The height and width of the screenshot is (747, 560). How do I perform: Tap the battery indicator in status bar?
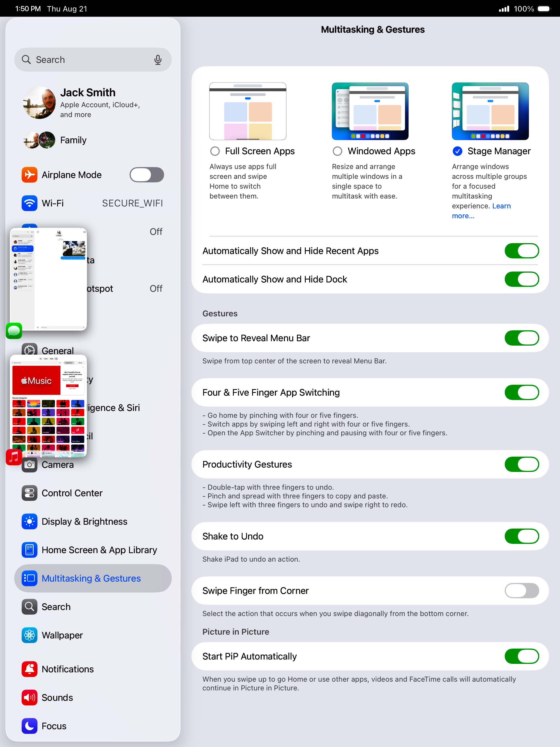544,9
